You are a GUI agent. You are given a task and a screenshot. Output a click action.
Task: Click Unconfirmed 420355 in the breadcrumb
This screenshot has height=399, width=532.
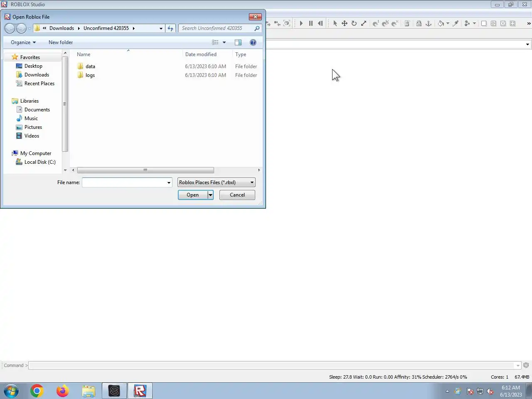pyautogui.click(x=106, y=28)
